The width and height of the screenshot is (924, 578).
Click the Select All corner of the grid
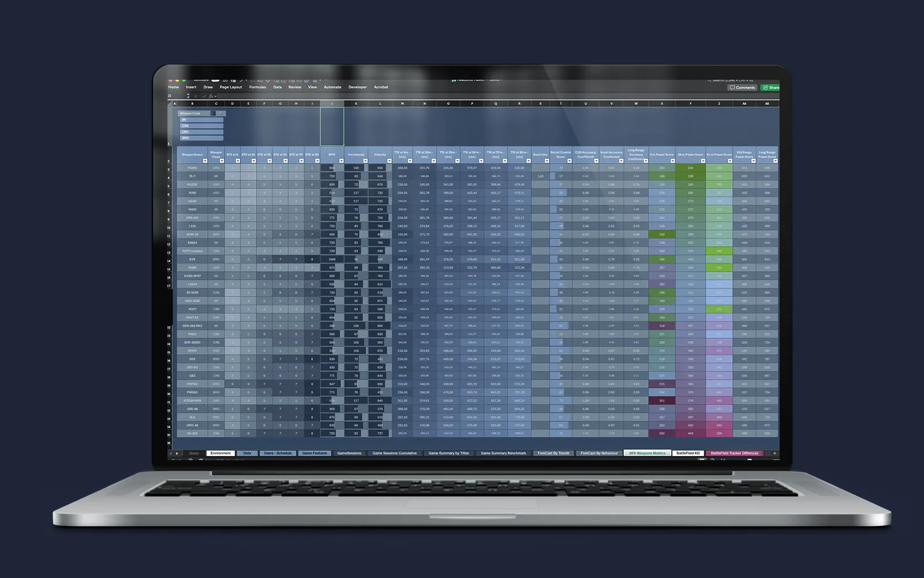(170, 103)
